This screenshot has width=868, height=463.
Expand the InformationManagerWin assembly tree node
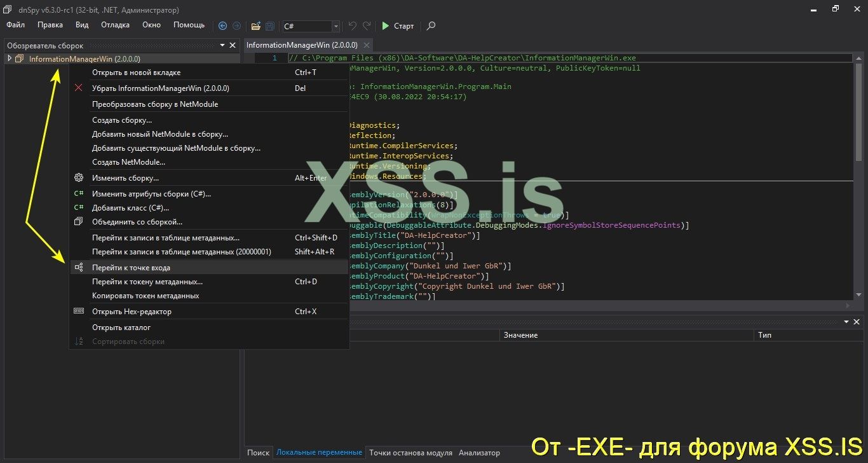click(10, 58)
